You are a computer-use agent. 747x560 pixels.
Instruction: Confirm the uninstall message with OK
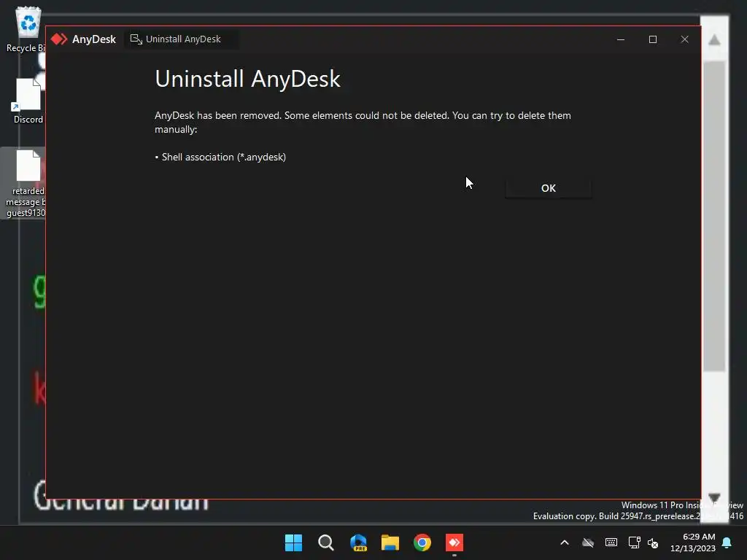tap(549, 188)
